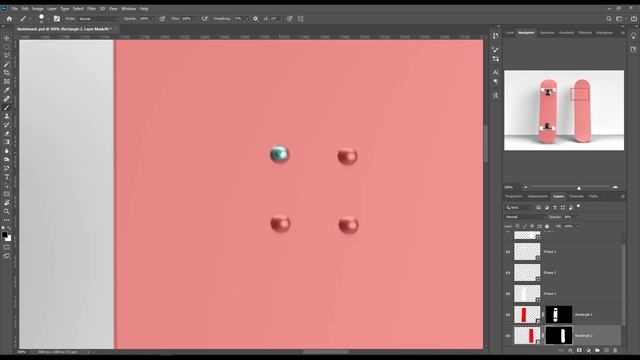Viewport: 640px width, 360px height.
Task: Switch to the Swatches tab
Action: 547,33
